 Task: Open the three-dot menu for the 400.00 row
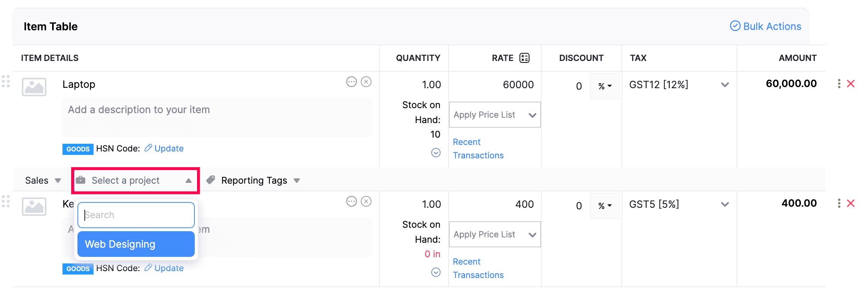click(x=839, y=203)
